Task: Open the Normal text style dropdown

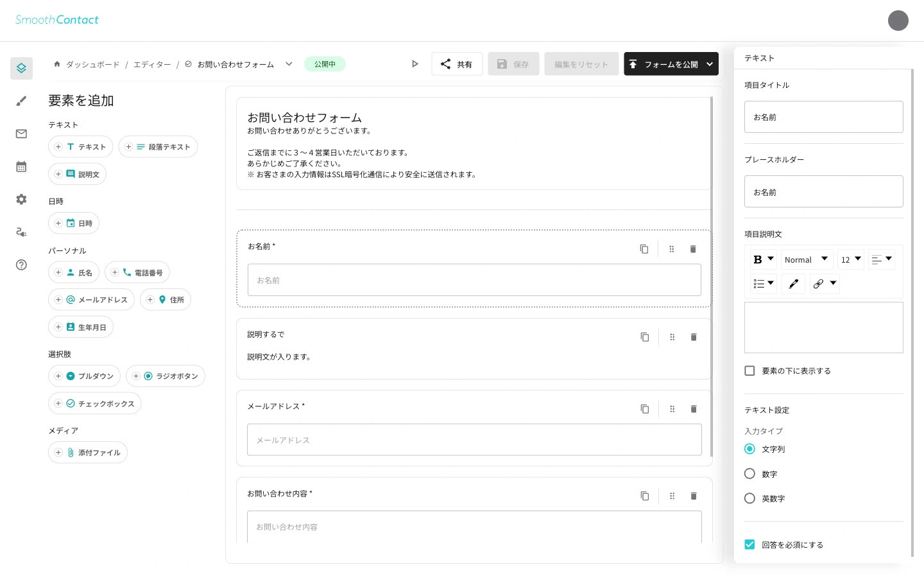Action: [806, 259]
